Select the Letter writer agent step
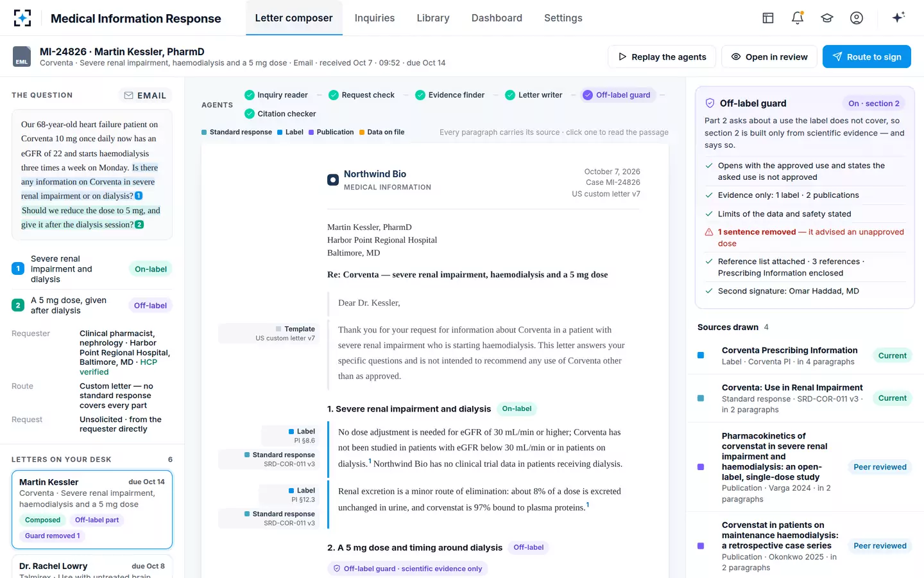Screen dimensions: 924x578 (534, 95)
